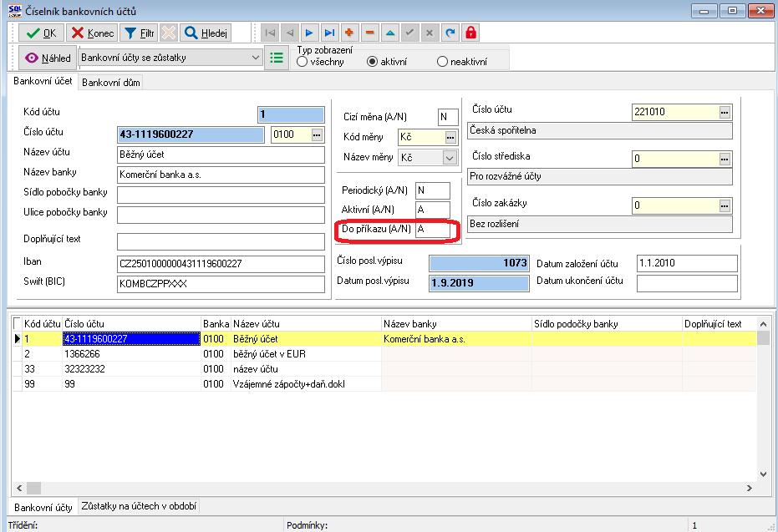Select the row 'běžný účet v EUR'
This screenshot has height=532, width=778.
[x=384, y=354]
